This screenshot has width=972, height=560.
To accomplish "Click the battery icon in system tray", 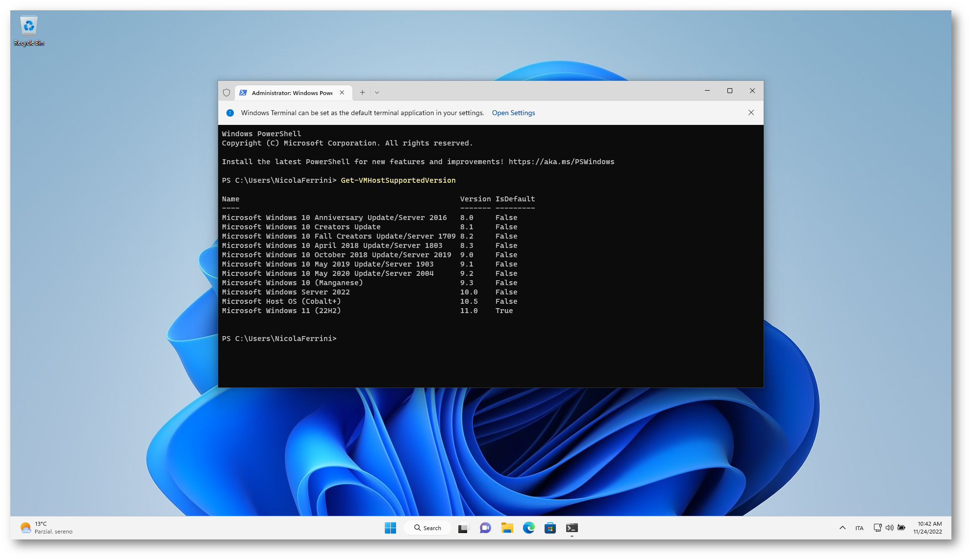I will pos(901,528).
